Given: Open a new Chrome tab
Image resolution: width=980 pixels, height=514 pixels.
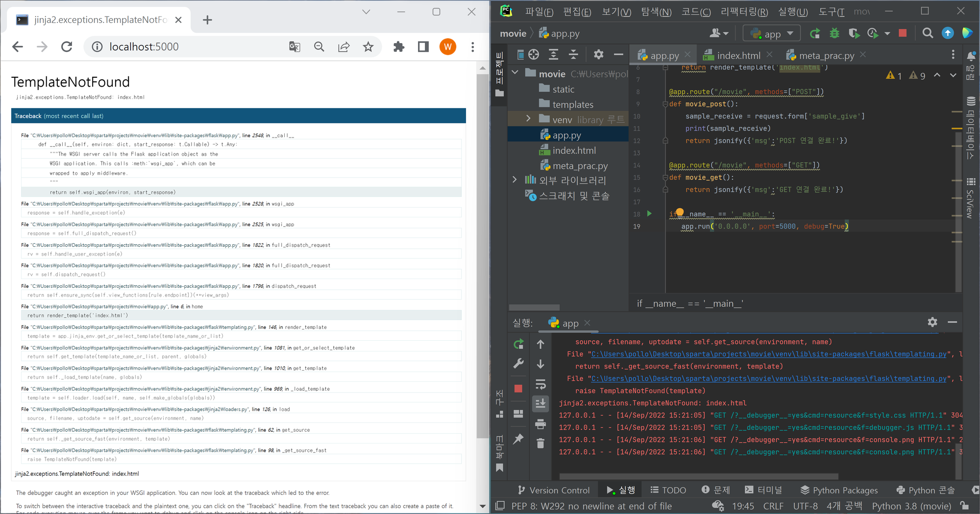Looking at the screenshot, I should coord(207,20).
